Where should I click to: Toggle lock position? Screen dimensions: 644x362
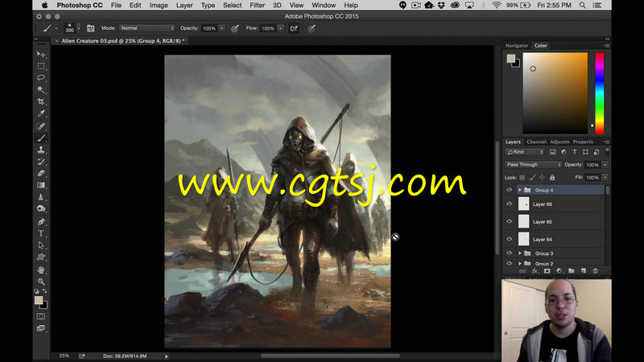pos(542,178)
